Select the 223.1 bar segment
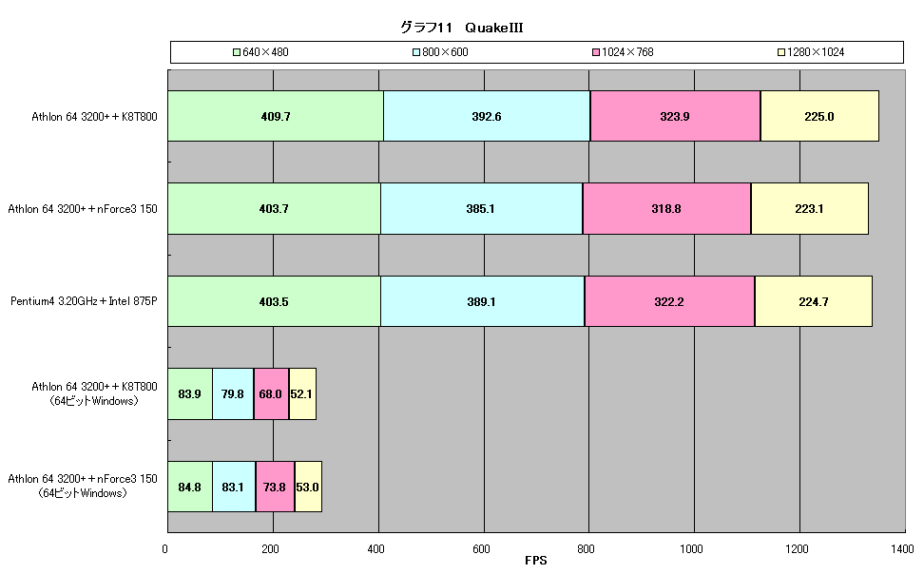The width and height of the screenshot is (924, 574). click(x=810, y=209)
